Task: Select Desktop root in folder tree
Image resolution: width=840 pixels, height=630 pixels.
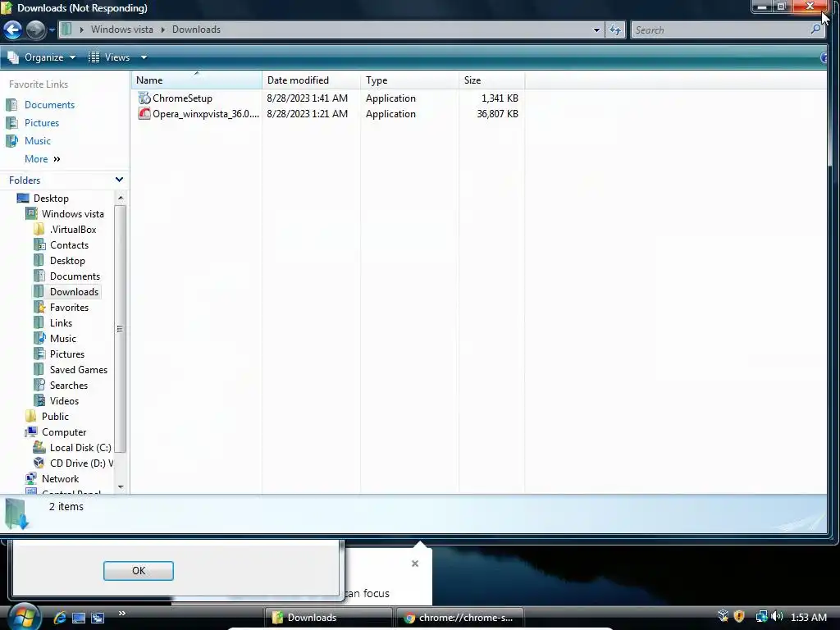Action: pos(51,199)
